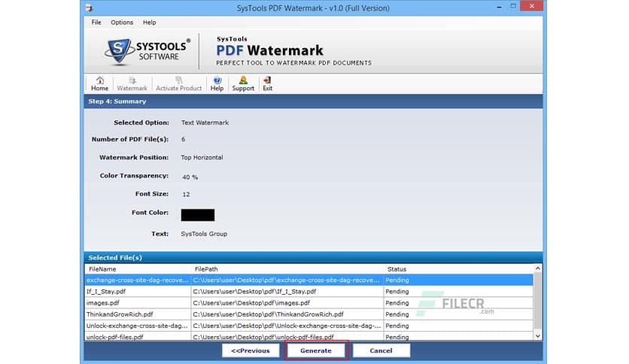Click the file list vertical scrollbar thumb
This screenshot has width=629, height=364.
pyautogui.click(x=538, y=300)
